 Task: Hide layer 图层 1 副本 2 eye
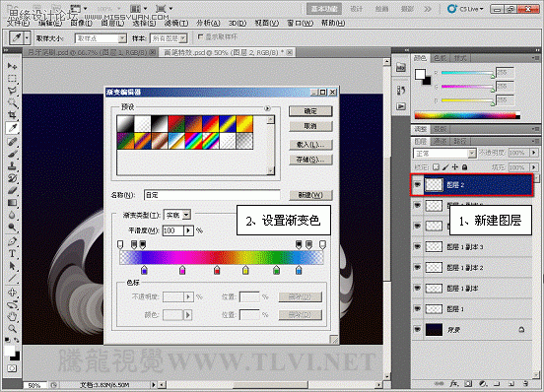418,267
